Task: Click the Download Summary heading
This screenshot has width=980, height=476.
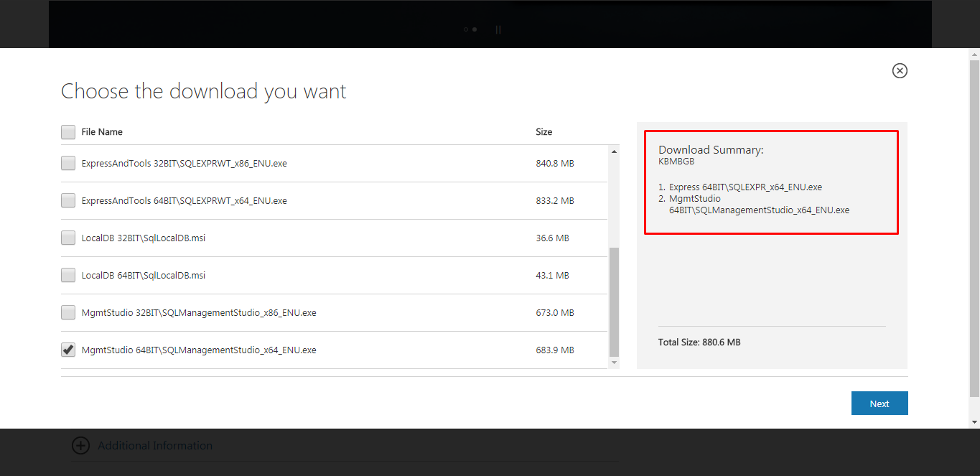Action: 711,150
